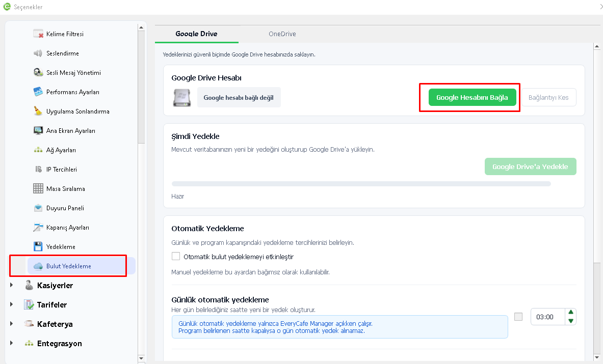Click Google Hesabını Bağla button
Image resolution: width=603 pixels, height=364 pixels.
[x=472, y=98]
